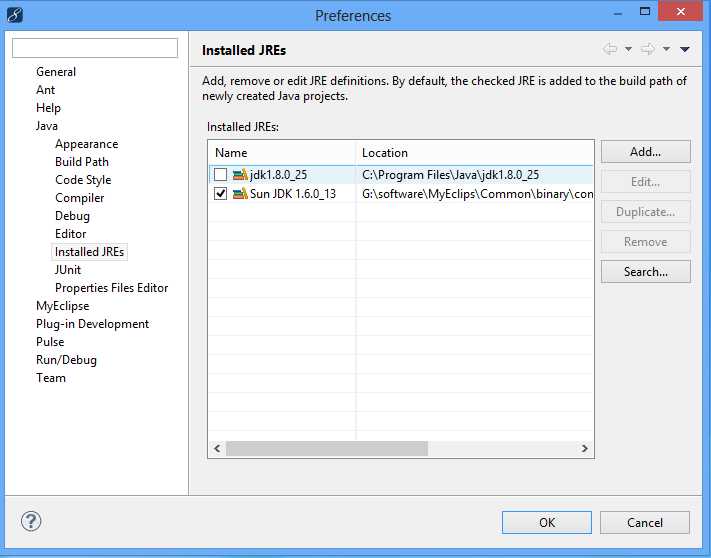Dismiss dialog with Cancel button
Viewport: 711px width, 558px height.
coord(645,523)
